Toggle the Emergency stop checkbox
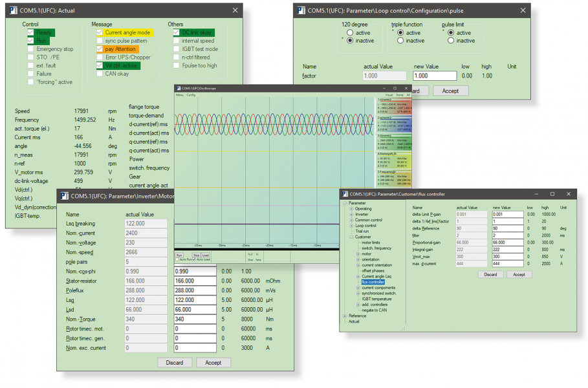Image resolution: width=588 pixels, height=388 pixels. (x=31, y=49)
